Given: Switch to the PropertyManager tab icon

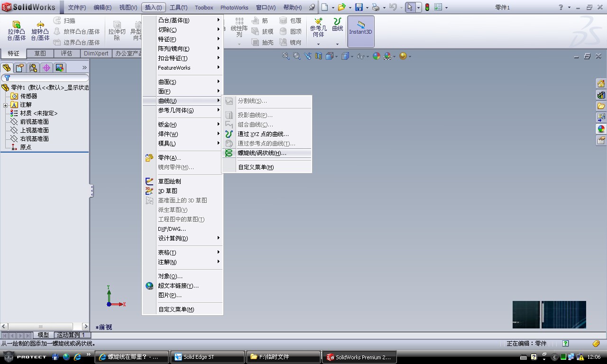Looking at the screenshot, I should coord(20,68).
